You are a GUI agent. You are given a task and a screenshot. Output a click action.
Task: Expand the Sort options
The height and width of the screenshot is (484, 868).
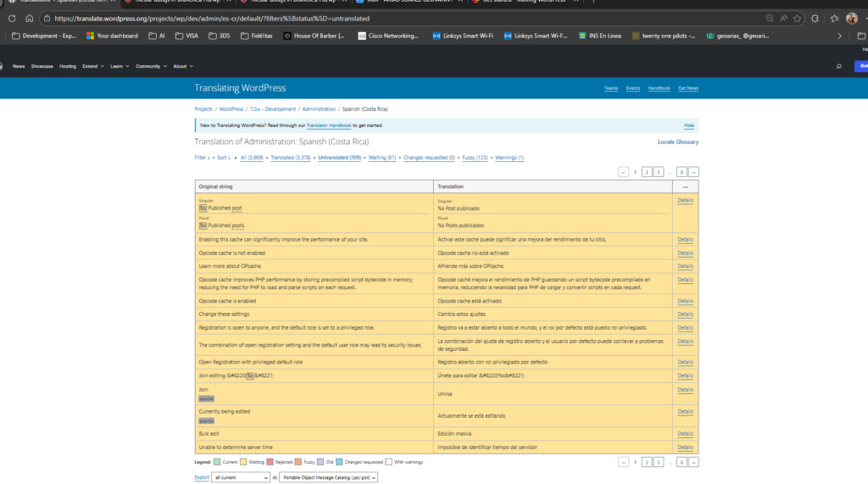[x=224, y=158]
